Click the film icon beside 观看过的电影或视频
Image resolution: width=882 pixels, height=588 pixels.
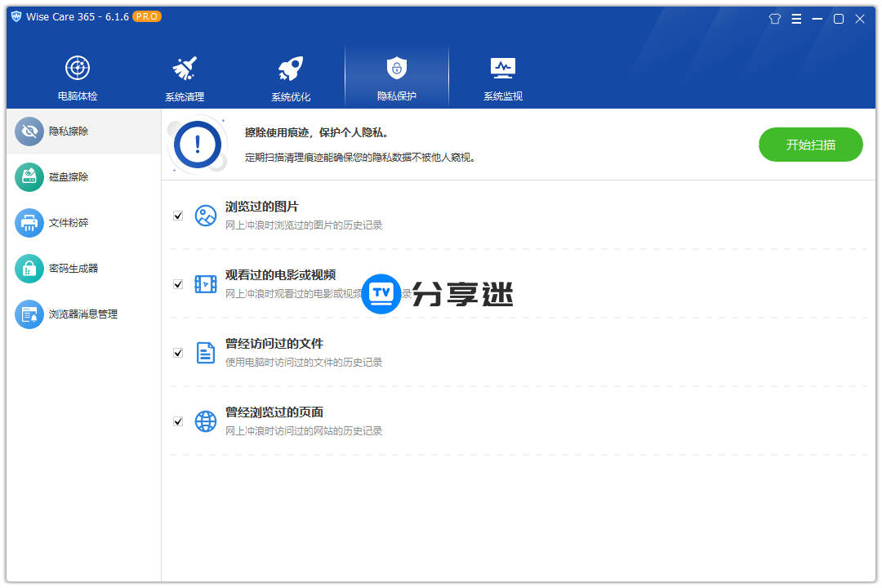coord(206,284)
